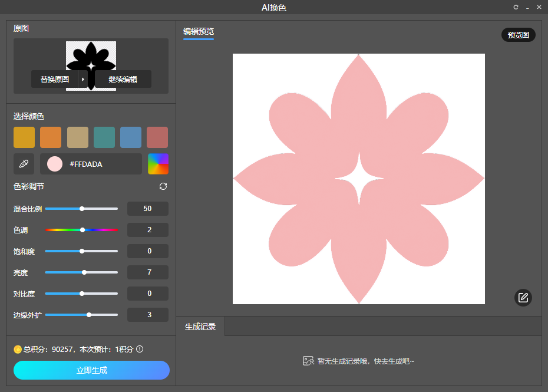The height and width of the screenshot is (392, 548).
Task: Click the 暂无生成记录哦 message text
Action: pyautogui.click(x=365, y=361)
